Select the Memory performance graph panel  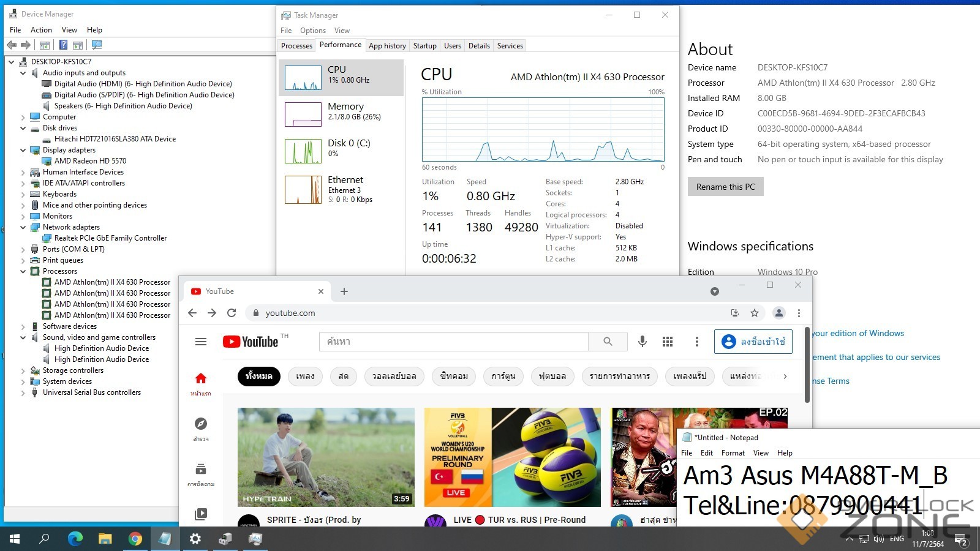coord(341,114)
